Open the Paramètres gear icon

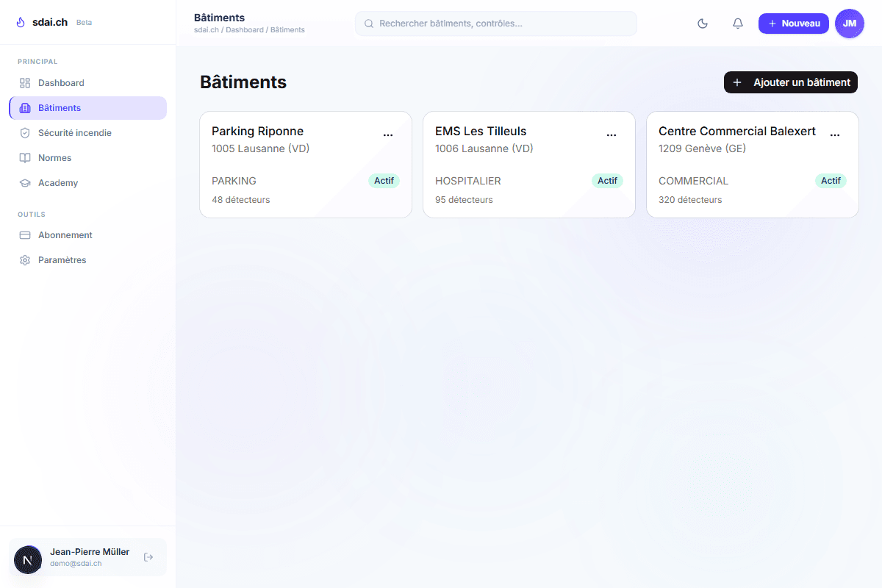(x=25, y=259)
